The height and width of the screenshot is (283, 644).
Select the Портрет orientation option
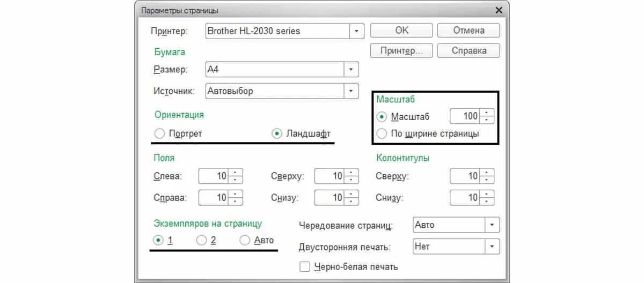(x=159, y=133)
